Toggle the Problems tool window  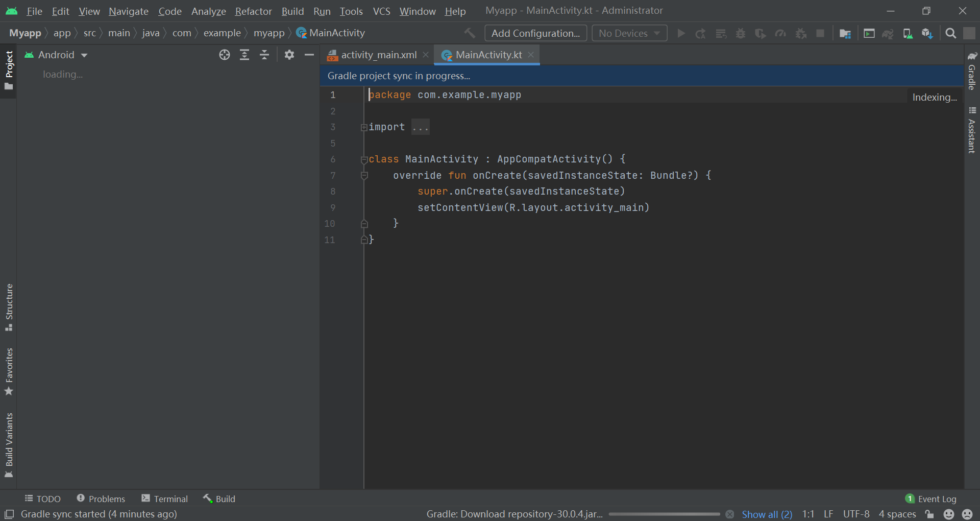101,499
